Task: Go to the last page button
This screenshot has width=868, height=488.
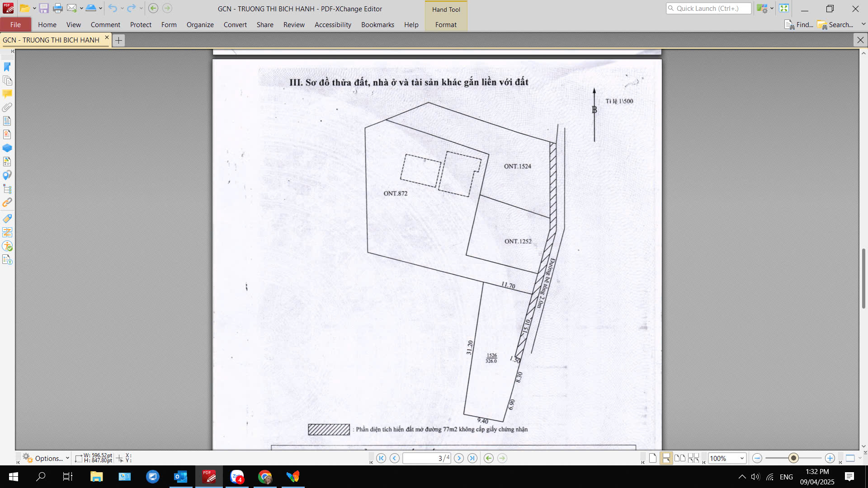Action: [x=472, y=458]
